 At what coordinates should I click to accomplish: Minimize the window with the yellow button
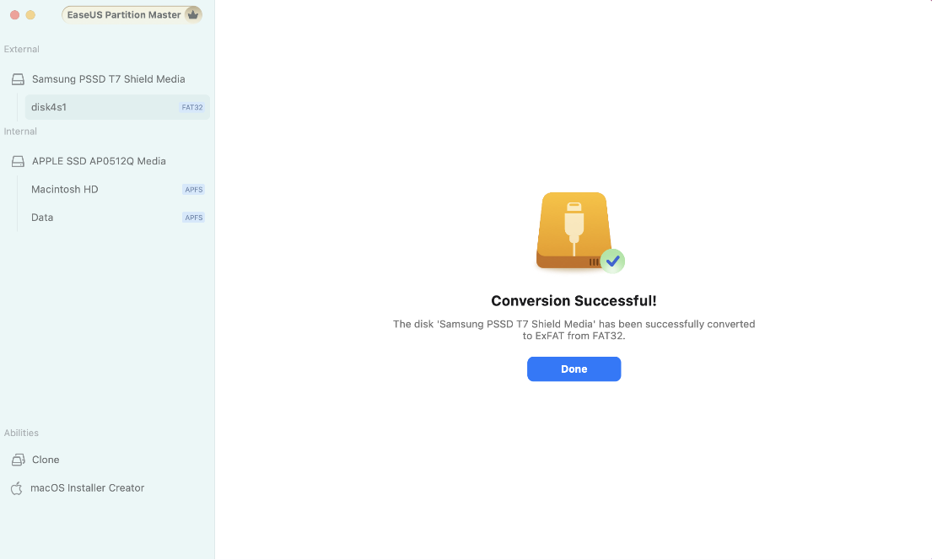30,15
